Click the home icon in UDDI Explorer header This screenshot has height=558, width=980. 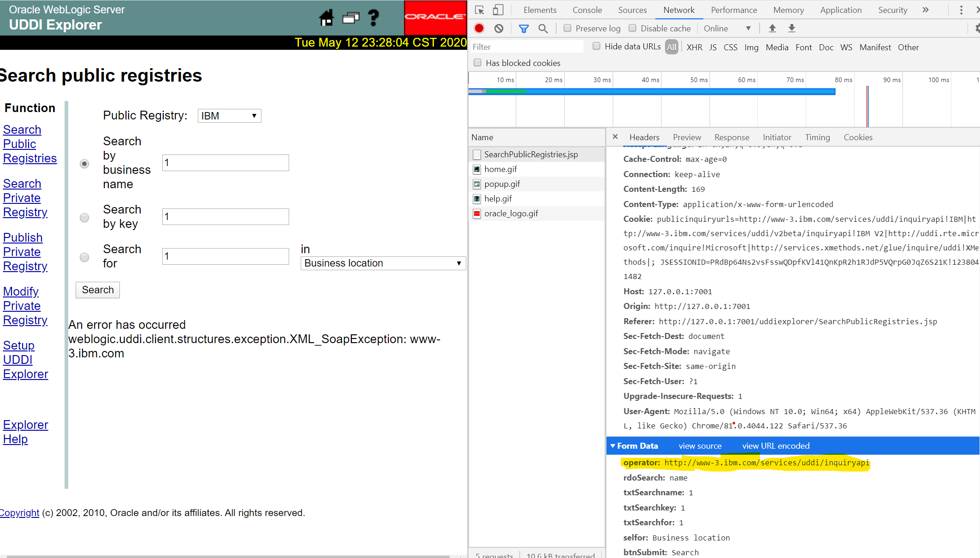[x=327, y=18]
